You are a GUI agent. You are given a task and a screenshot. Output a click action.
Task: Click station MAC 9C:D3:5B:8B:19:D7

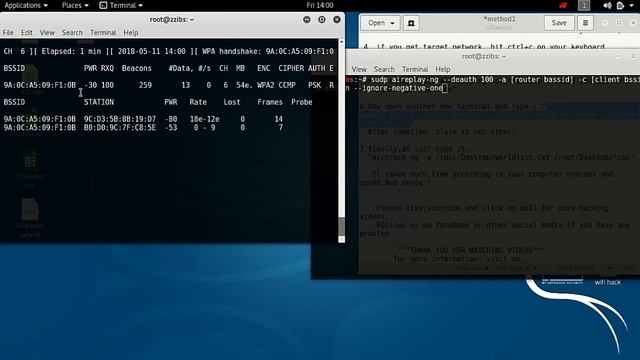click(120, 119)
